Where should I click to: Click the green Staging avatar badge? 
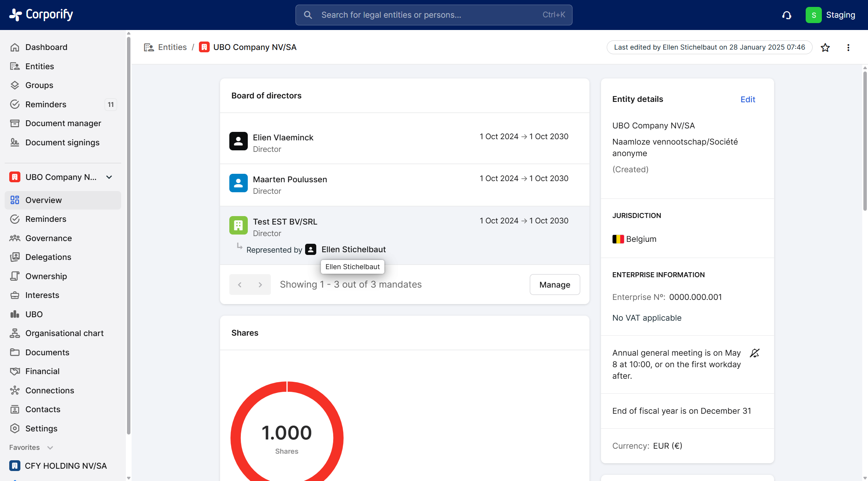[x=813, y=15]
